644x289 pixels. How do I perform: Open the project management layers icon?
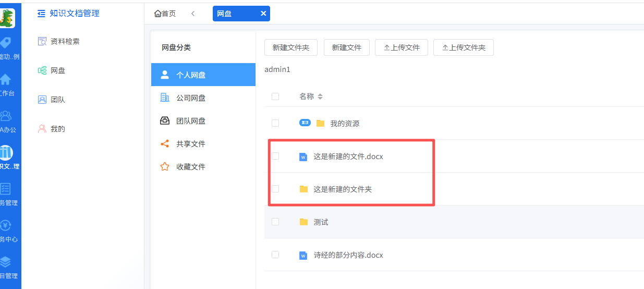(x=5, y=262)
